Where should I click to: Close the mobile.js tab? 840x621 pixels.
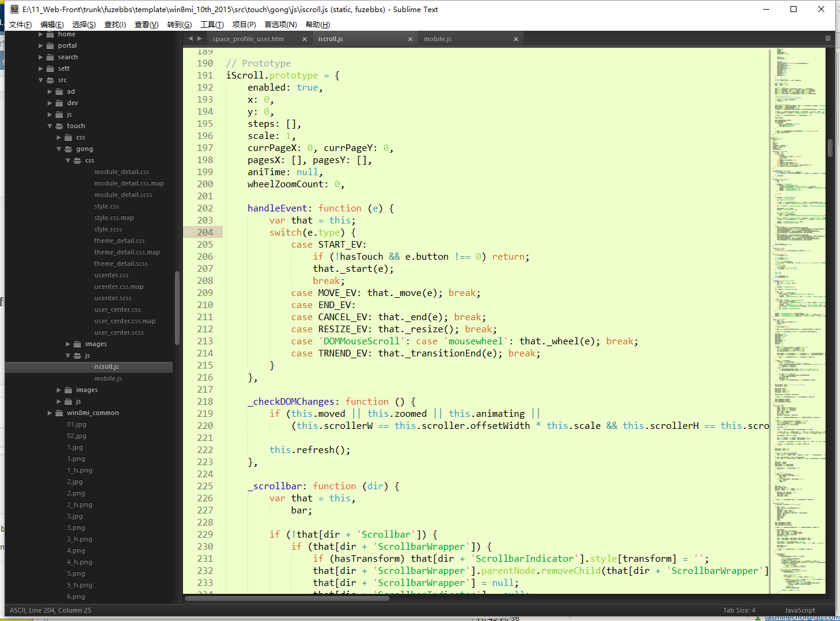tap(516, 39)
